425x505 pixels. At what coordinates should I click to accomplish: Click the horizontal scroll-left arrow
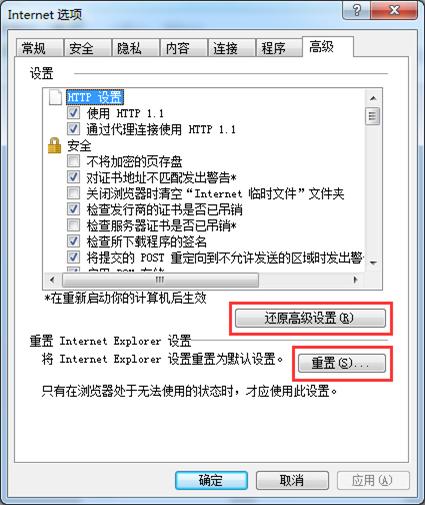(52, 280)
